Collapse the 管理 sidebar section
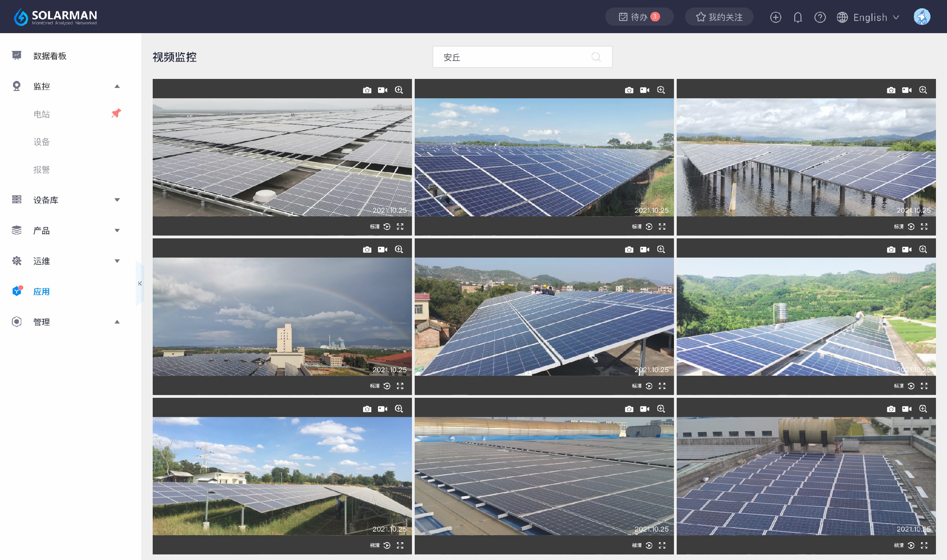Screen dimensions: 947x560 pos(117,322)
